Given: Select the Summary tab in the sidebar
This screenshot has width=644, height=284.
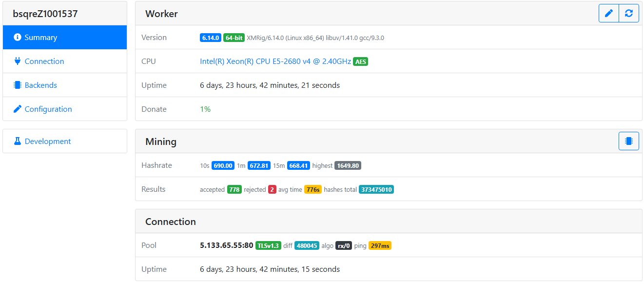Looking at the screenshot, I should coord(41,37).
